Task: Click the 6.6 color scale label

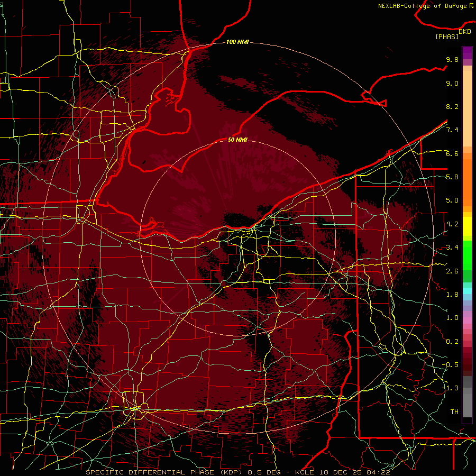Action: [452, 153]
